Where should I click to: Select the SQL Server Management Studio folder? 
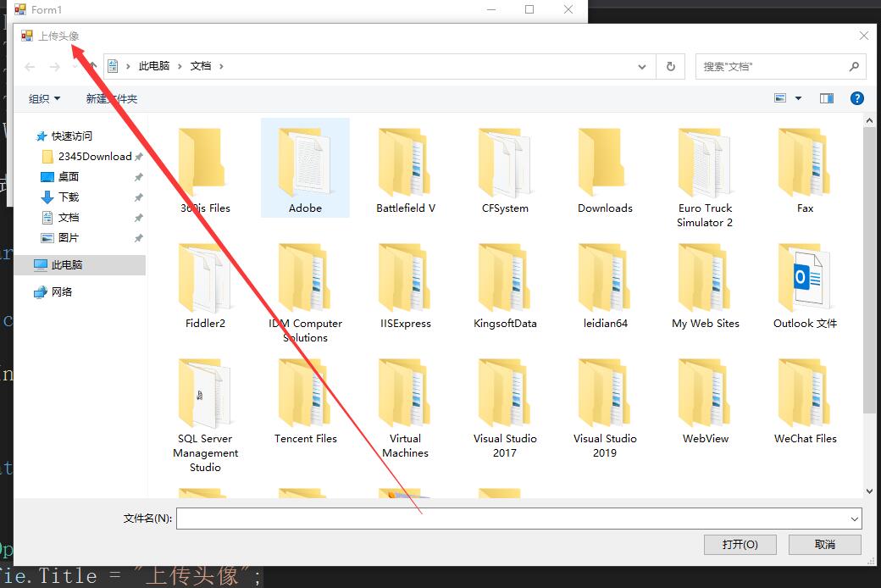click(x=205, y=416)
